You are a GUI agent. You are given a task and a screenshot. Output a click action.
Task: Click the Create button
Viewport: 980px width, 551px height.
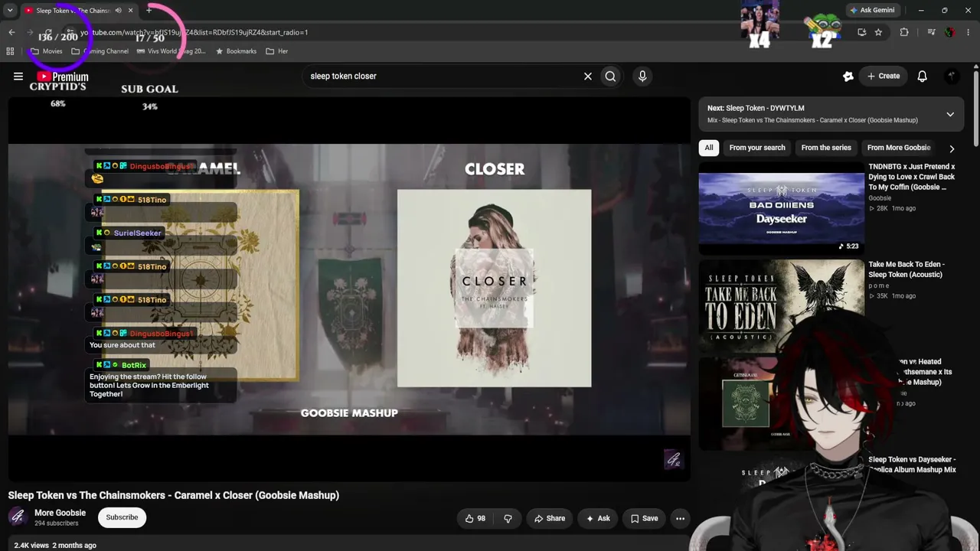883,76
